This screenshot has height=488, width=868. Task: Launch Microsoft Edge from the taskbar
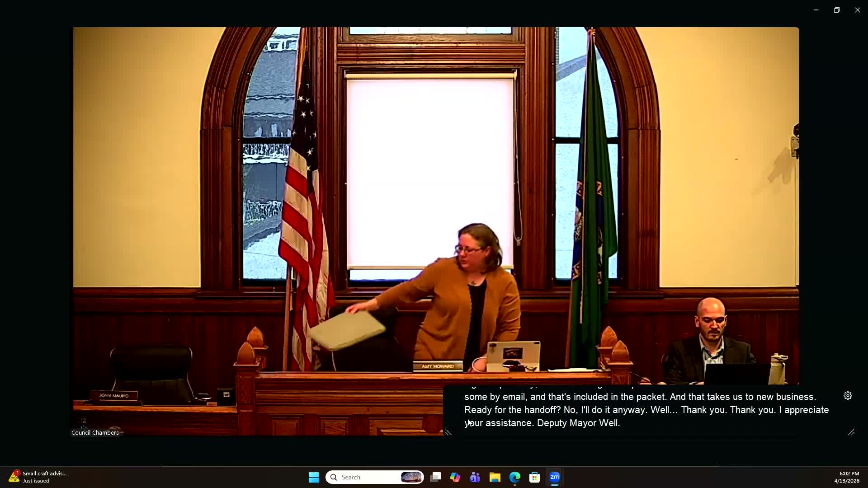515,477
